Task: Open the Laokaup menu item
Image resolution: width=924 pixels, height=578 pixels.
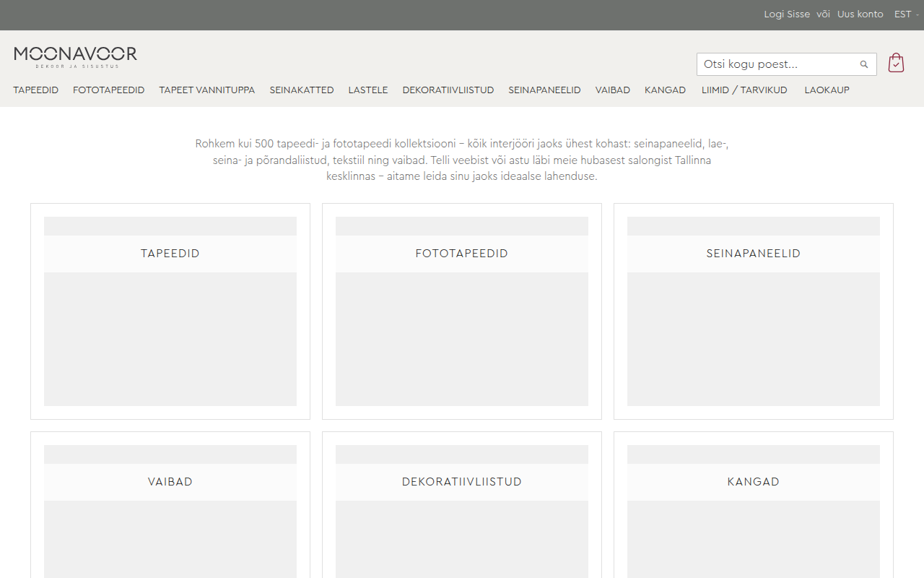Action: pos(827,90)
